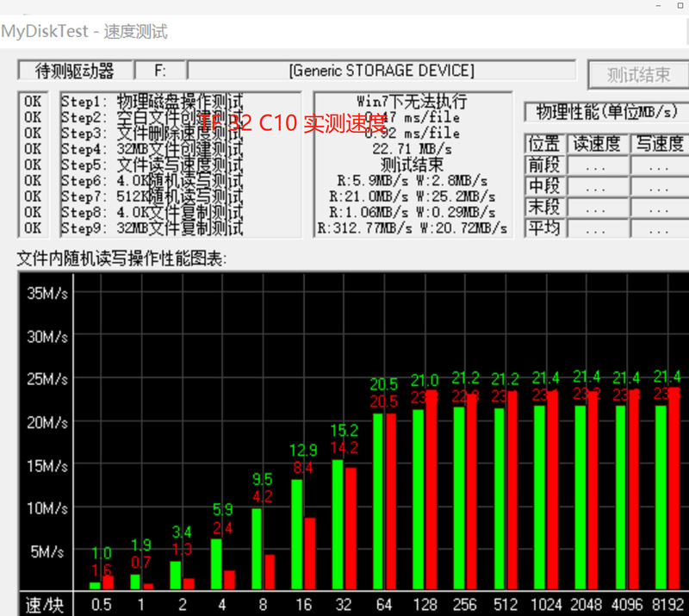Viewport: 689px width, 616px height.
Task: Click the R:5.9MB/s W:2.8MB/s result
Action: pos(413,181)
